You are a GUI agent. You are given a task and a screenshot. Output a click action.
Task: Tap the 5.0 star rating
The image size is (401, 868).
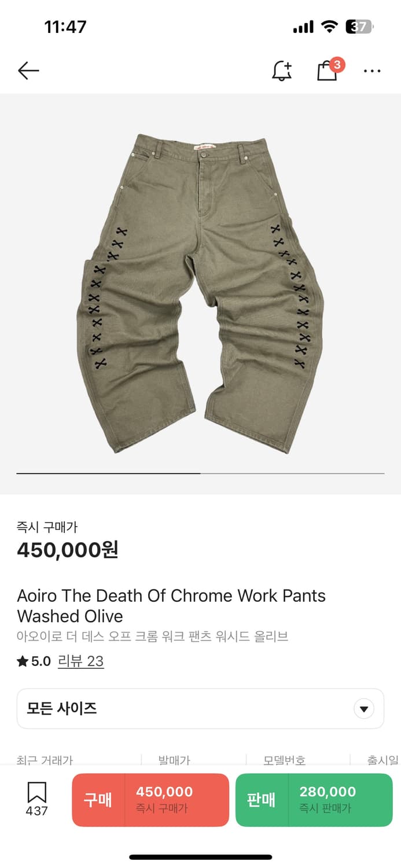click(x=34, y=661)
